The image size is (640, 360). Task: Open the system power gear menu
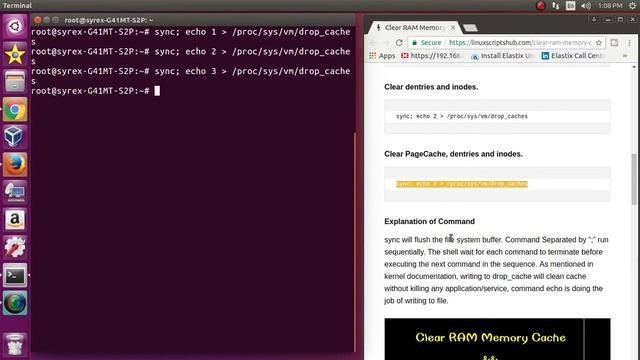(x=632, y=6)
